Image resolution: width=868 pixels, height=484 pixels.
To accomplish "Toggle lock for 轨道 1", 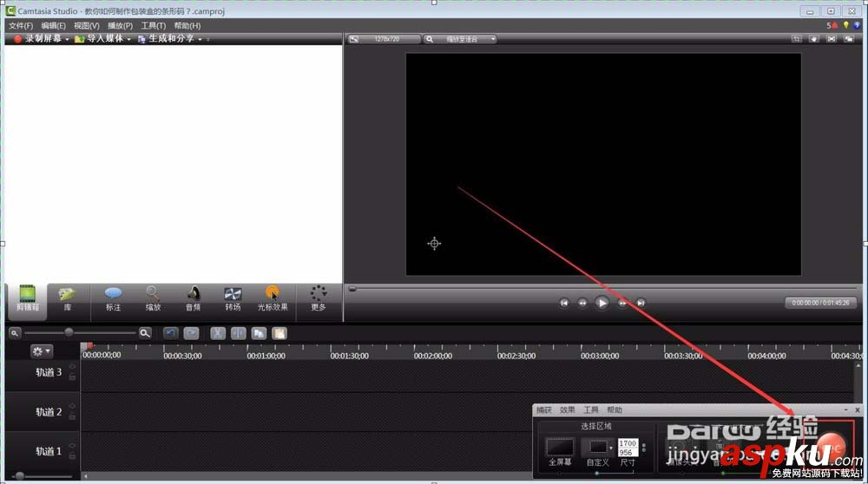I will pyautogui.click(x=73, y=455).
